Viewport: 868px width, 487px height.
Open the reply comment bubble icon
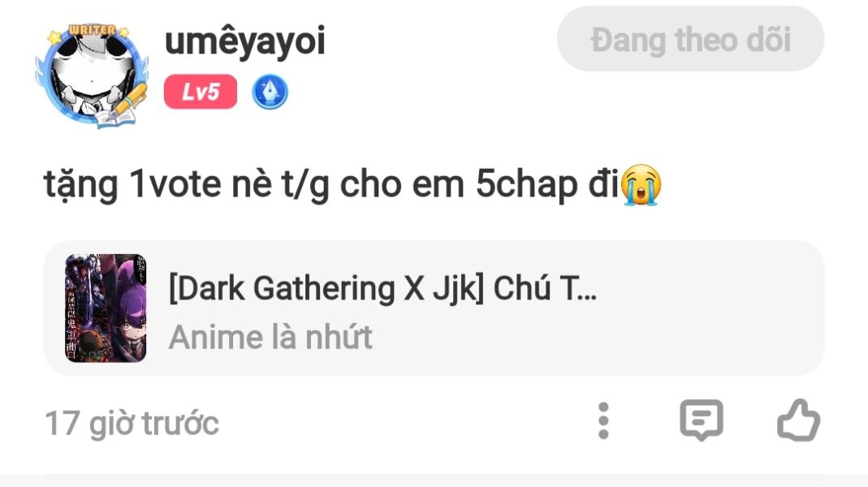tap(702, 420)
